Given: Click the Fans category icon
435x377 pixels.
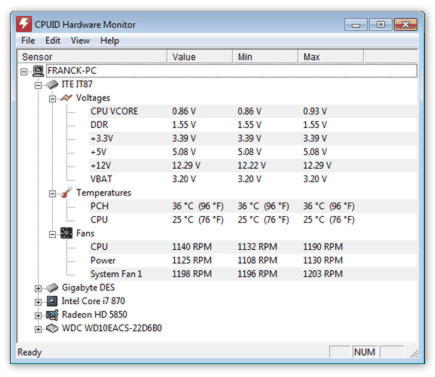Looking at the screenshot, I should coord(66,233).
